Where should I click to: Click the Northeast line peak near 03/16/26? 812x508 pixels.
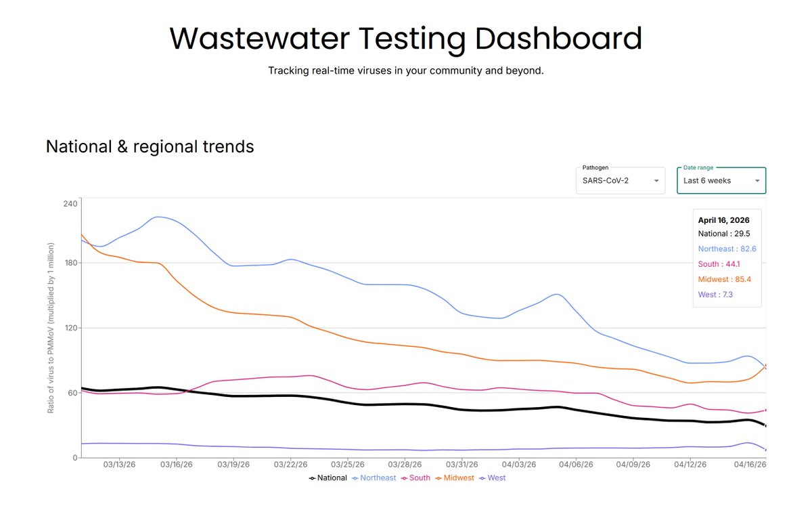point(157,217)
